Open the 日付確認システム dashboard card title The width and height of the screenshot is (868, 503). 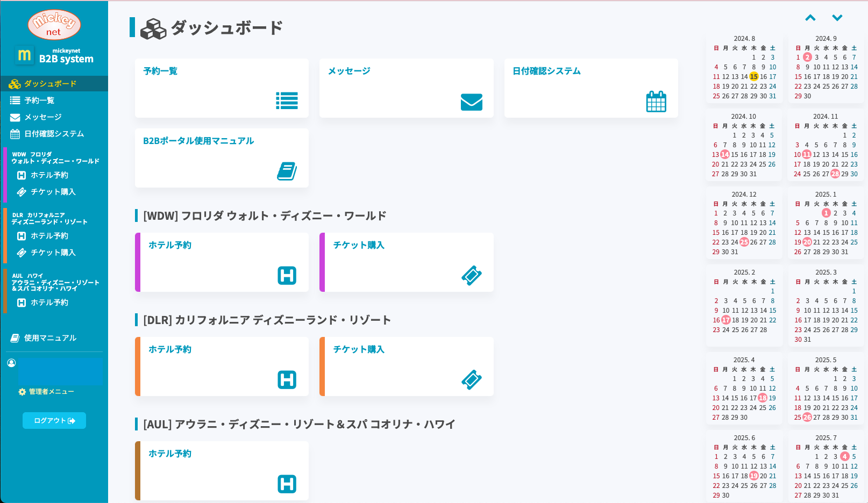coord(546,71)
